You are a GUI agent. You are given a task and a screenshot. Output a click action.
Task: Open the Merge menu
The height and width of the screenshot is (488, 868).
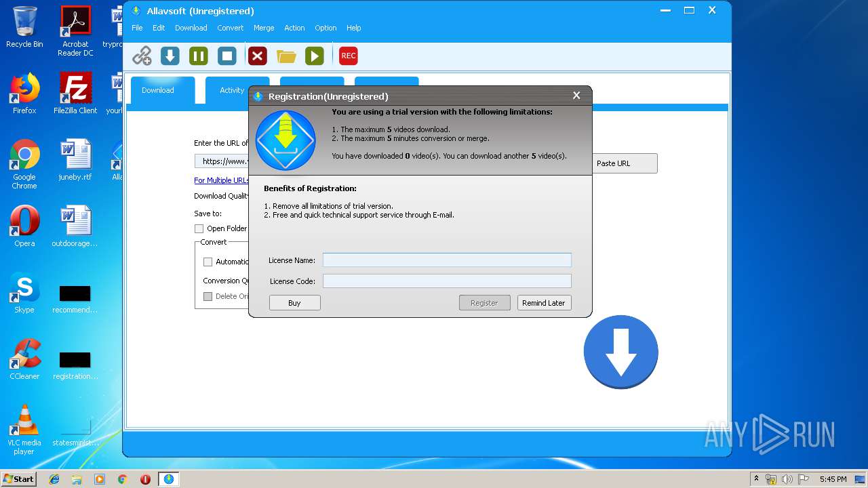pos(264,28)
